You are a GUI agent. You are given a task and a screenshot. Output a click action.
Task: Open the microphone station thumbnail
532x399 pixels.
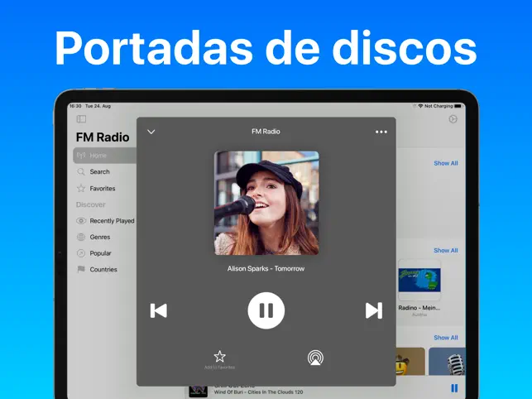(x=447, y=361)
